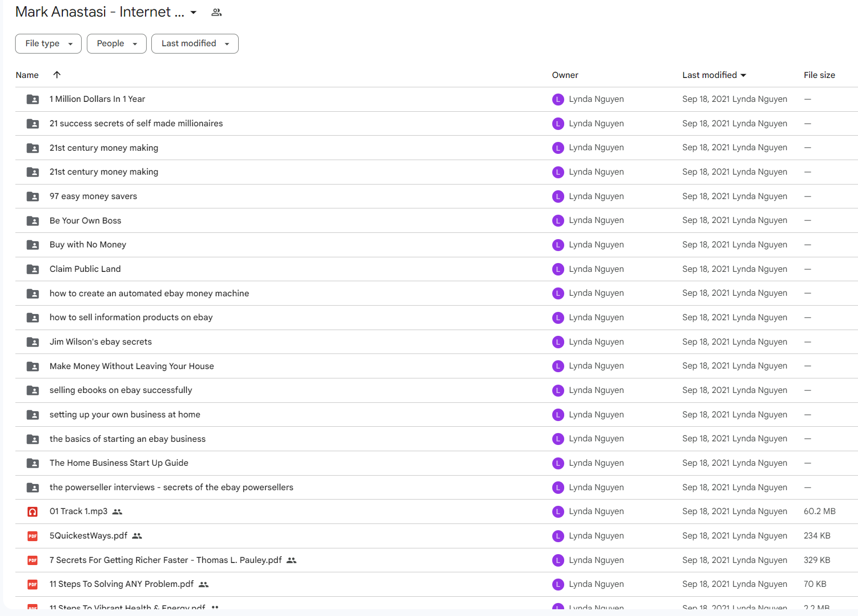Select folder icon for 1 Million Dollars In 1 Year
The image size is (858, 616).
(x=33, y=99)
